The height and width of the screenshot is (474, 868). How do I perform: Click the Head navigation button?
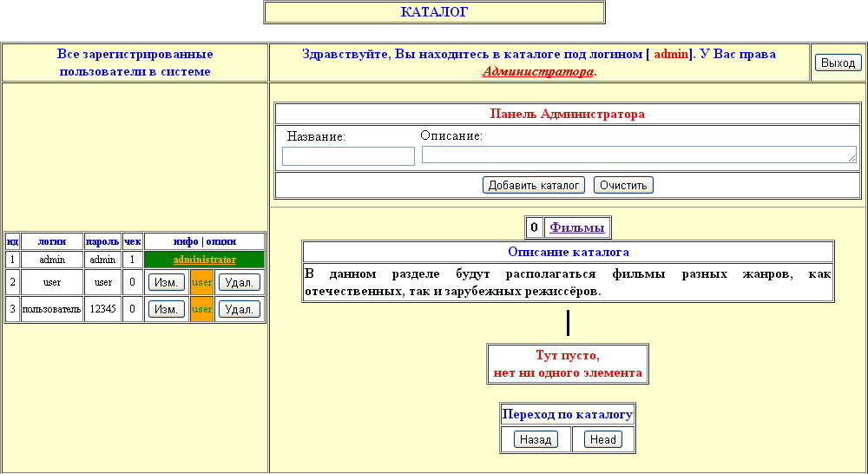click(602, 439)
